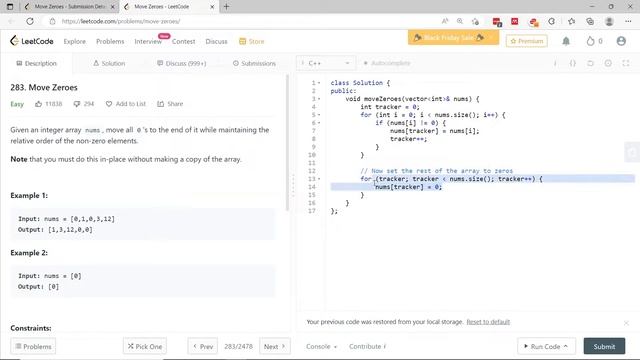Screen dimensions: 640x360
Task: Open the Problems list button at bottom
Action: tap(33, 346)
